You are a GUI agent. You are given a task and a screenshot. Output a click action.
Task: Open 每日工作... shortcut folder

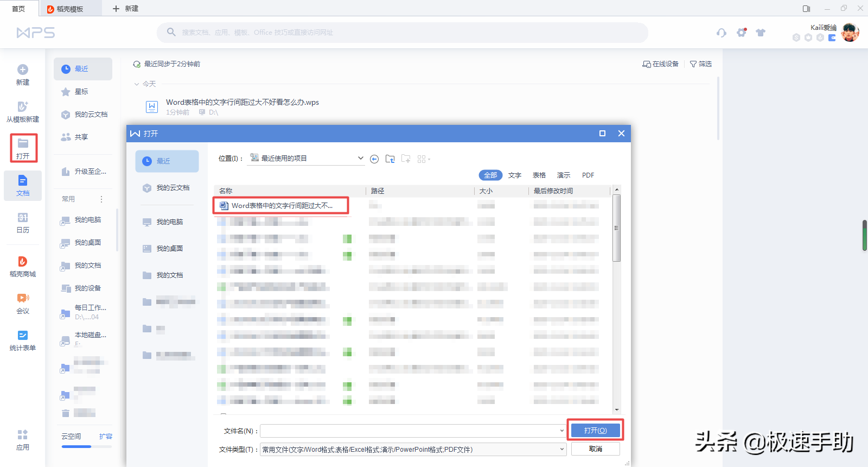click(83, 312)
